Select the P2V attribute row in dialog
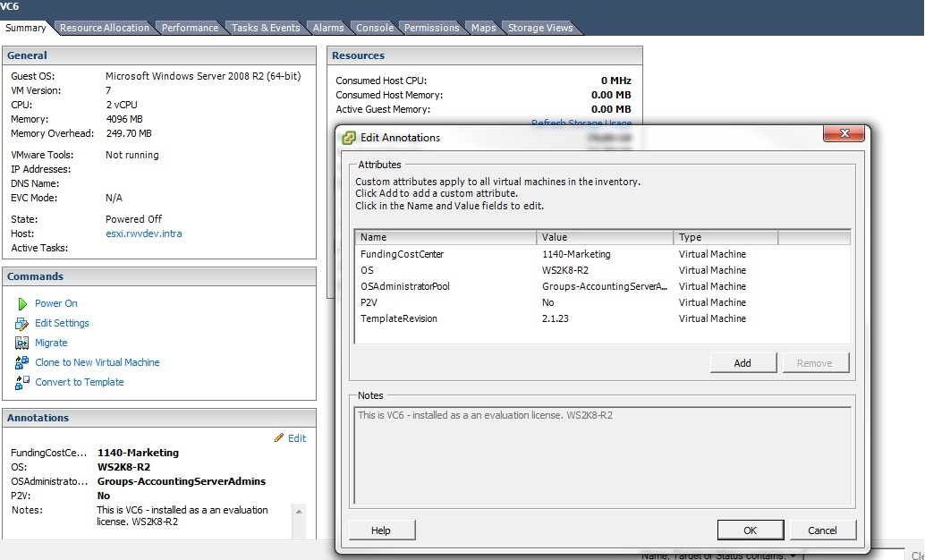The height and width of the screenshot is (560, 925). (602, 302)
